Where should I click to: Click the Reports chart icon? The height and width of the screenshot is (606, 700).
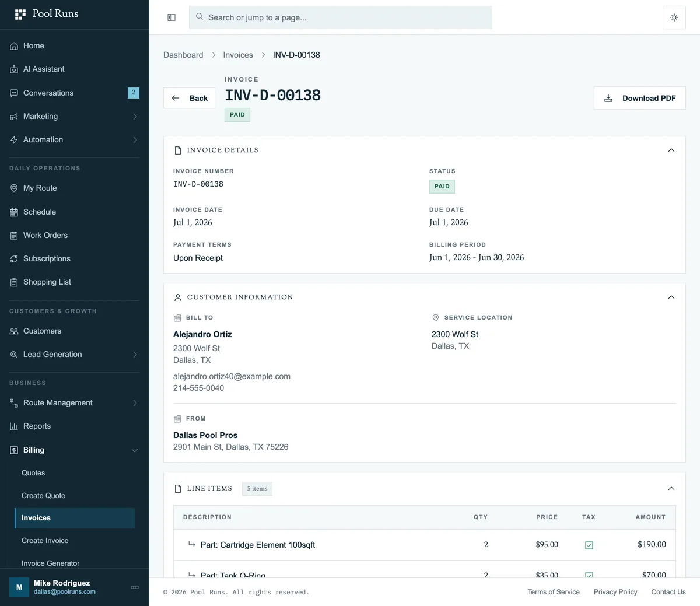pyautogui.click(x=14, y=426)
